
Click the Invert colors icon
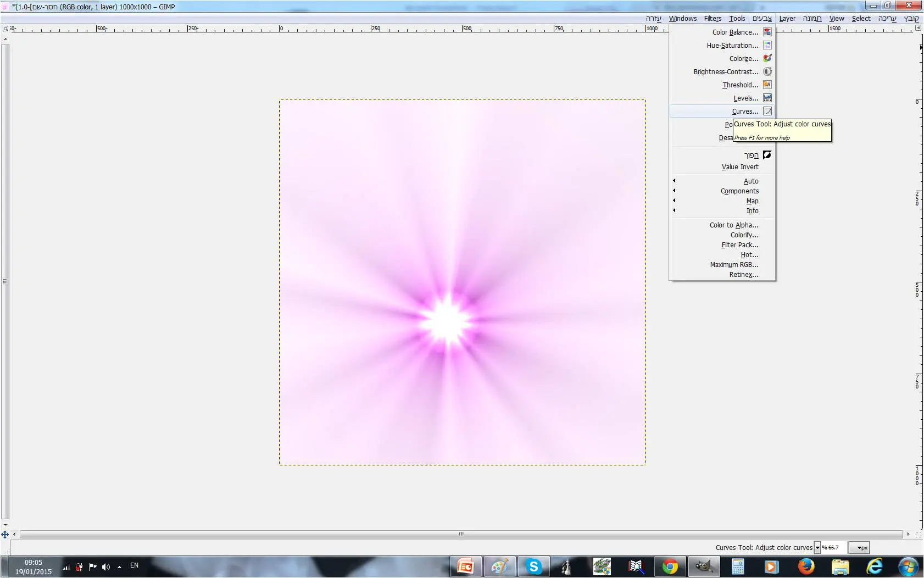pos(767,155)
